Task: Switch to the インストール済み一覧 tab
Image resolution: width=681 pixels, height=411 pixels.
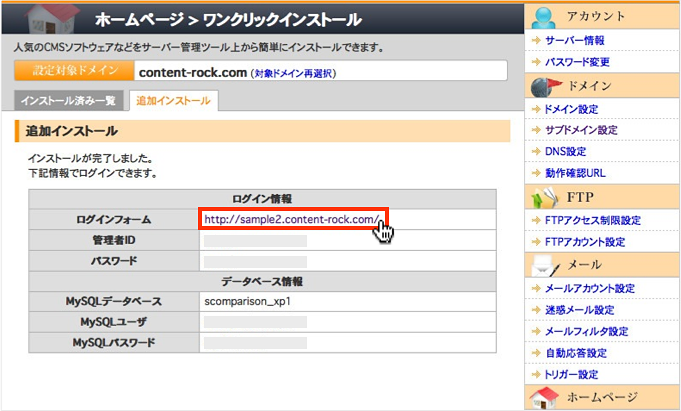Action: (x=69, y=100)
